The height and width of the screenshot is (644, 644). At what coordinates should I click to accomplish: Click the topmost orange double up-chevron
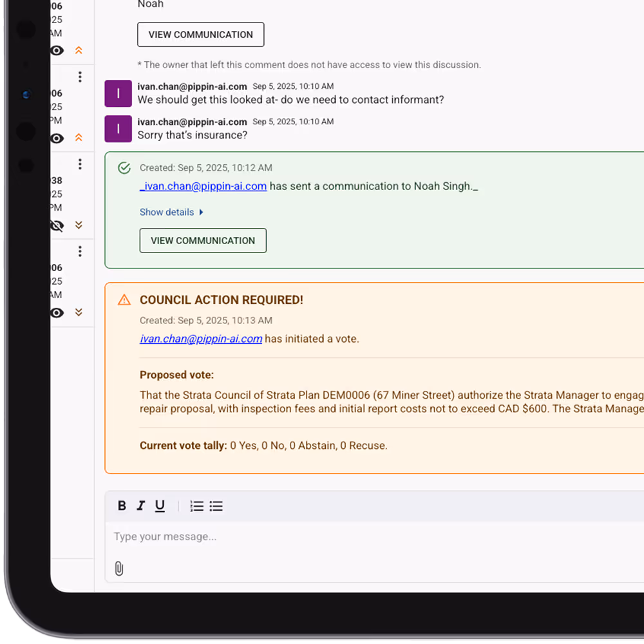79,50
